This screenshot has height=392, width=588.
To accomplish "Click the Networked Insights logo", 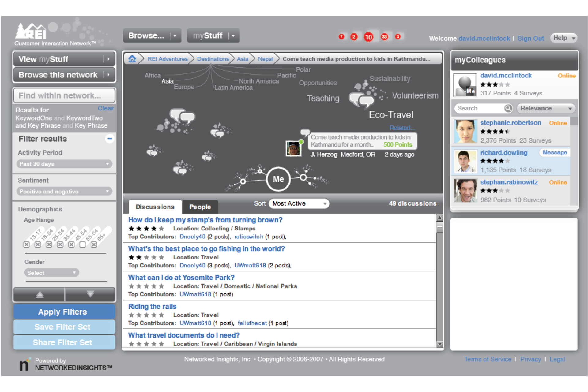I will point(24,364).
